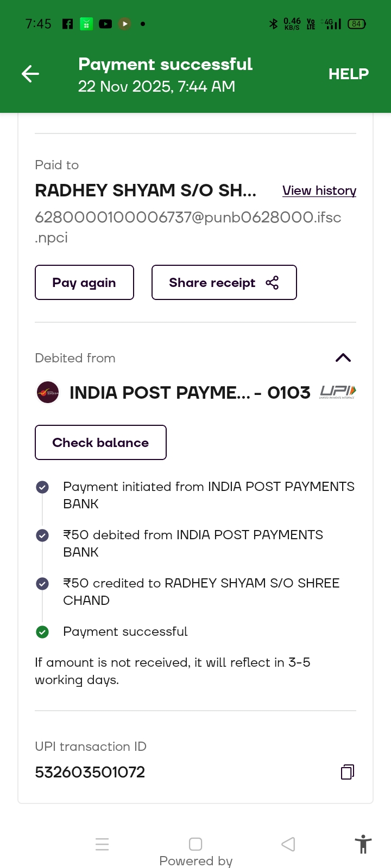This screenshot has width=391, height=868.
Task: Tap the share icon on receipt button
Action: click(272, 283)
